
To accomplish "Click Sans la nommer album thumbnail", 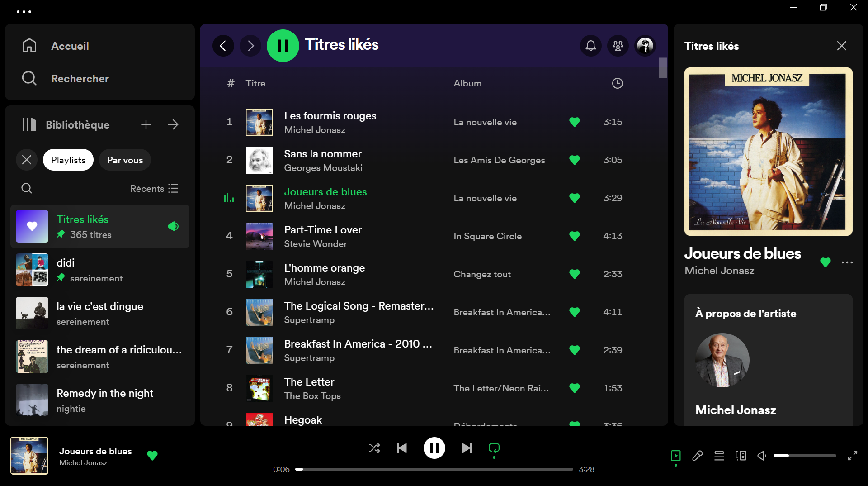I will [x=259, y=160].
